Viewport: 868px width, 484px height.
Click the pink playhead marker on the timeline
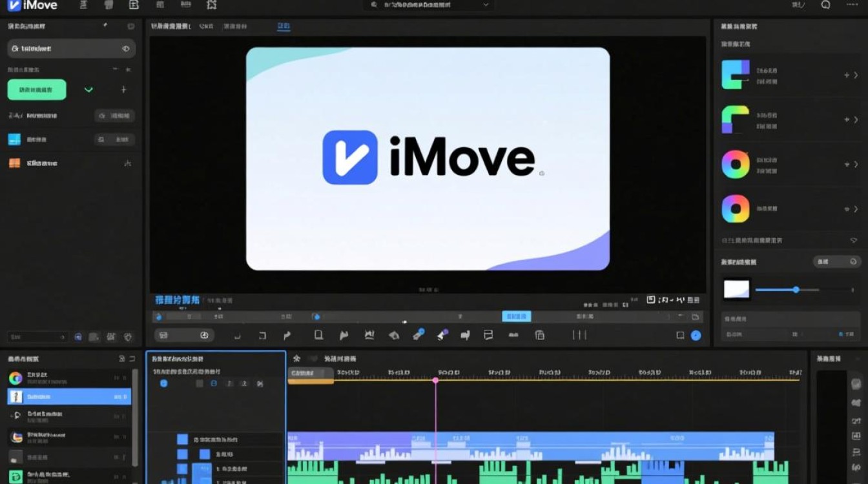(x=435, y=380)
